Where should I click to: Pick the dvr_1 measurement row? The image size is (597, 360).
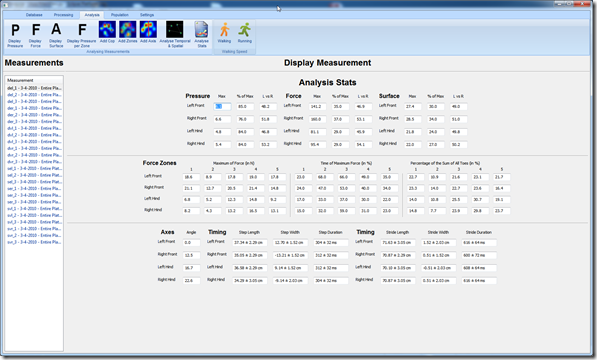(34, 148)
